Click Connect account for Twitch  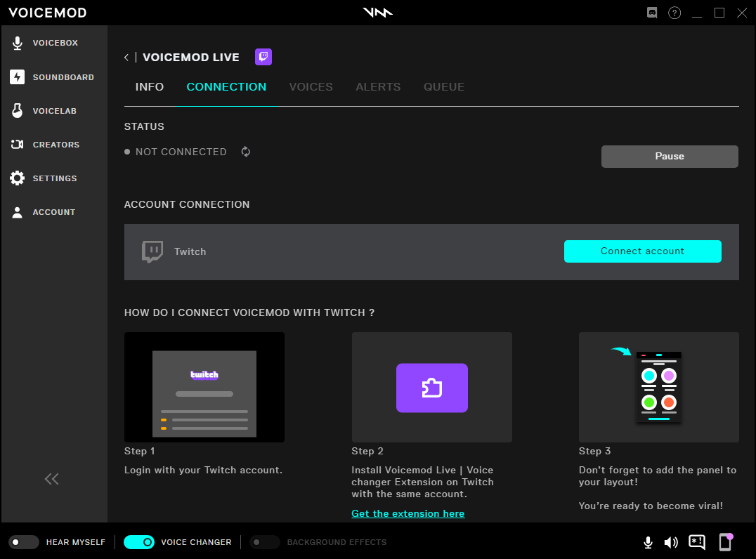[643, 251]
